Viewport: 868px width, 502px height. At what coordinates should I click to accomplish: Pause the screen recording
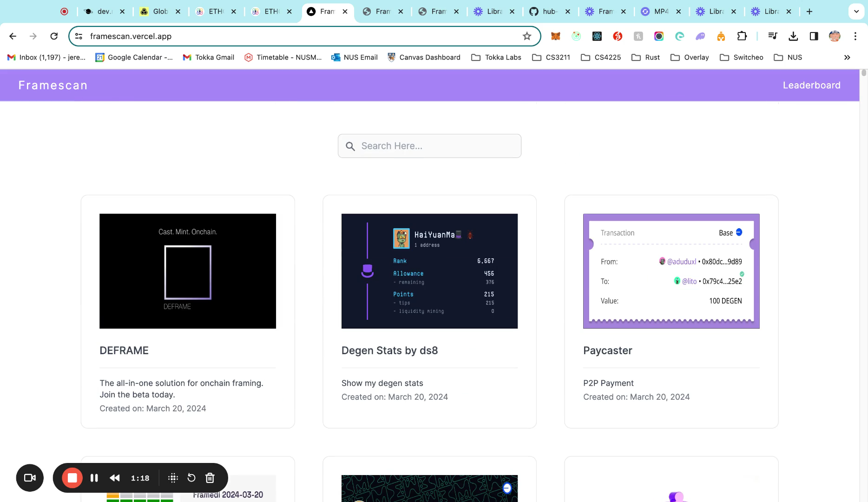(x=94, y=478)
